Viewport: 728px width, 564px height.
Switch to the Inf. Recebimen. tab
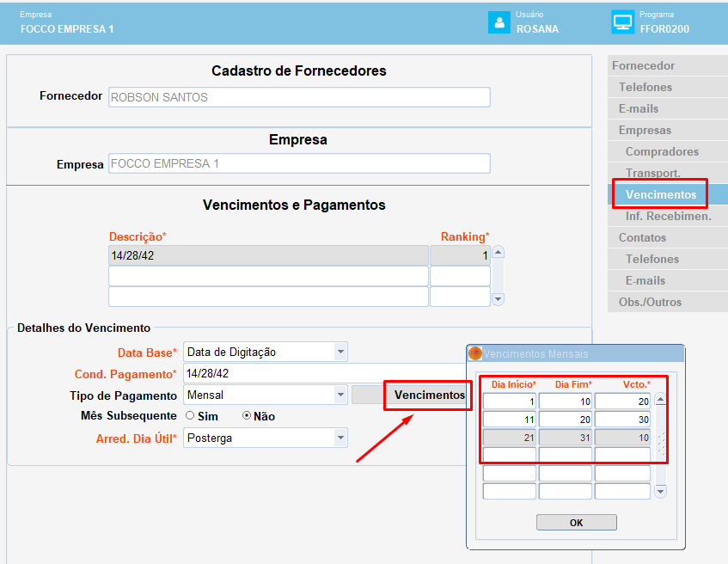668,216
